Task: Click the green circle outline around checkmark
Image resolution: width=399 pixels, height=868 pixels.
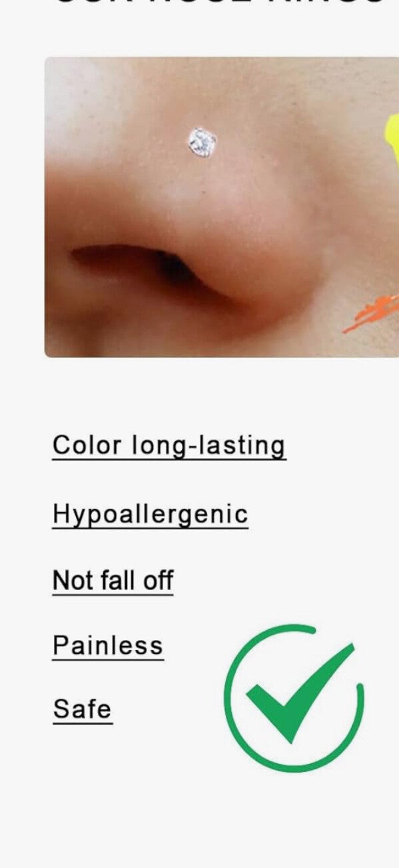Action: coord(294,697)
